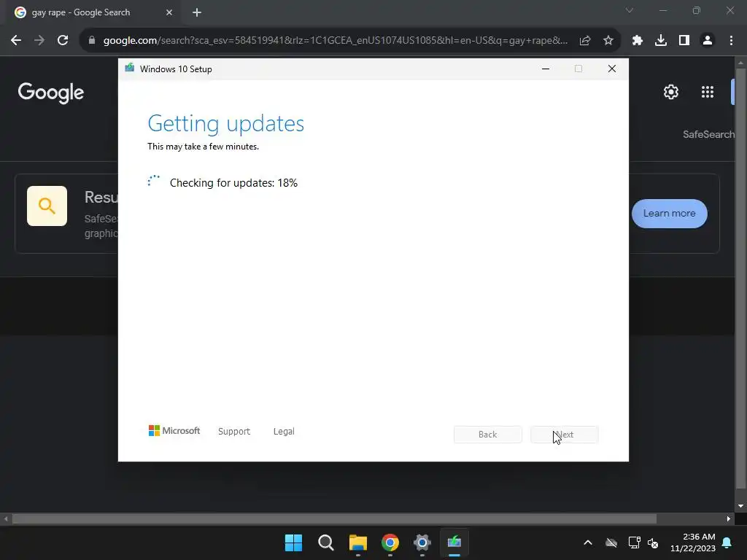747x560 pixels.
Task: Open Settings gear app in taskbar
Action: 422,542
